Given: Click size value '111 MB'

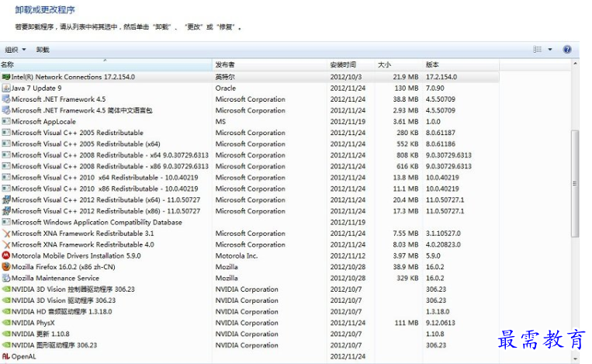Looking at the screenshot, I should (x=407, y=323).
